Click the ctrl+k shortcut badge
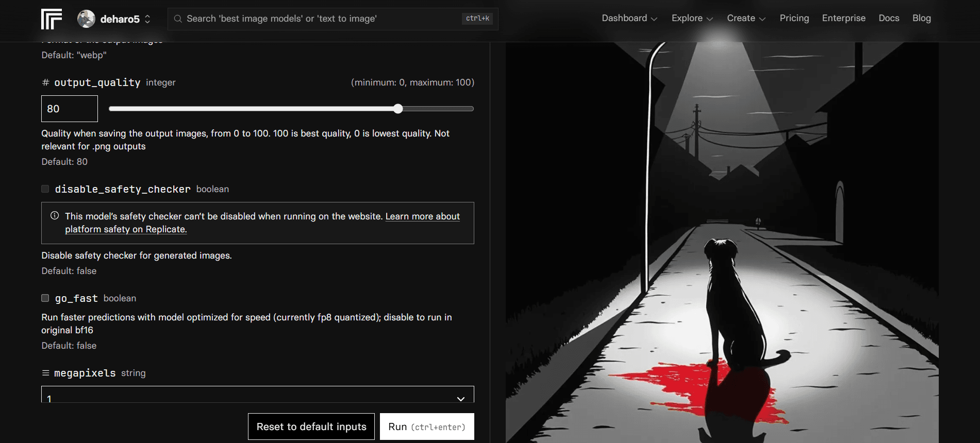The image size is (980, 443). [478, 19]
